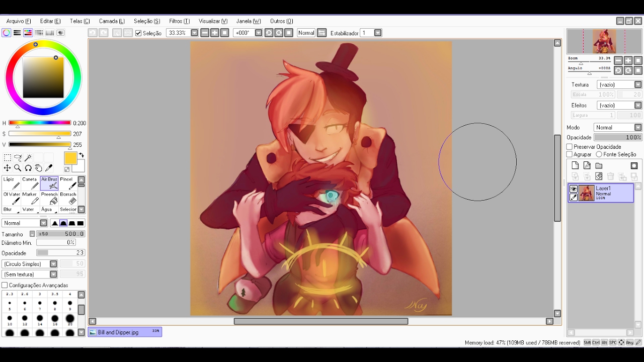Viewport: 644px width, 362px height.
Task: Zoom out with toolbar minus button
Action: (x=204, y=33)
